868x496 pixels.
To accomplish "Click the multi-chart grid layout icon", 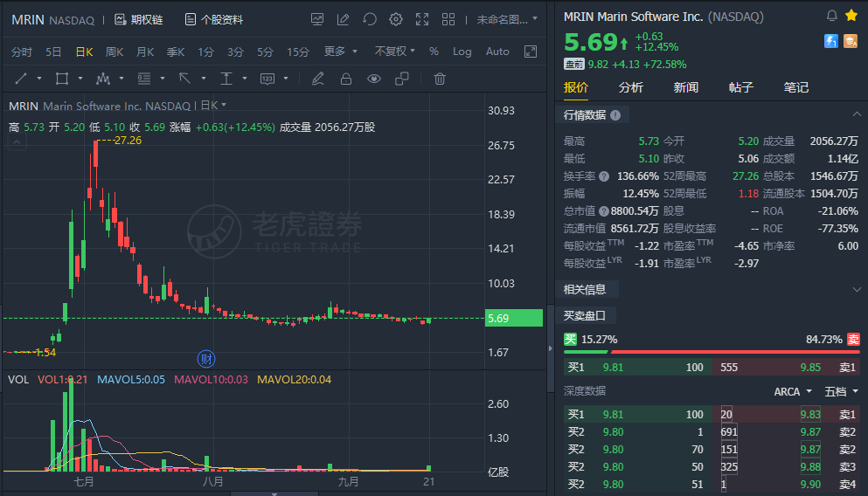I will 448,19.
